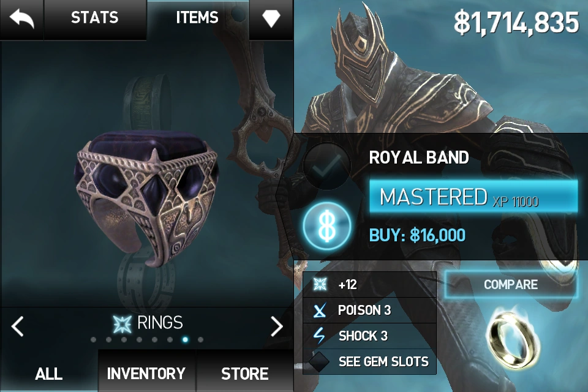The width and height of the screenshot is (588, 392).
Task: Click the Compare button
Action: [511, 284]
